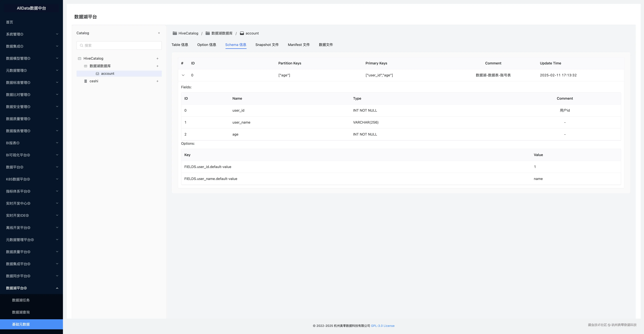This screenshot has width=644, height=334.
Task: Collapse schema row 0 with the chevron
Action: point(183,75)
